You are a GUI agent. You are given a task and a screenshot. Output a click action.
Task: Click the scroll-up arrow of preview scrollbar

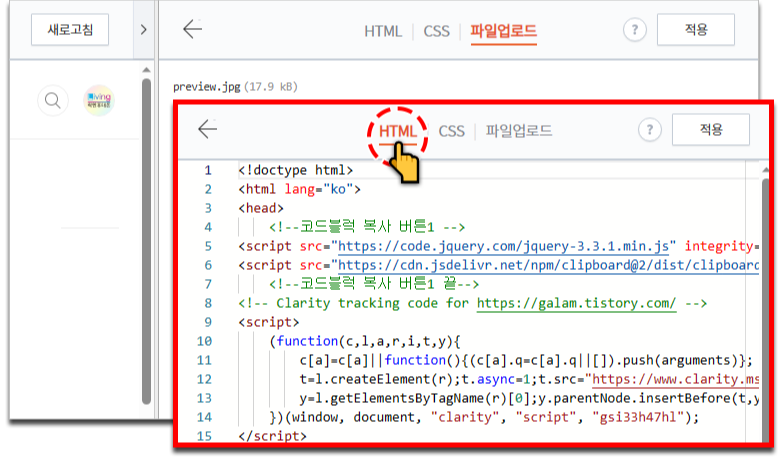pos(146,70)
